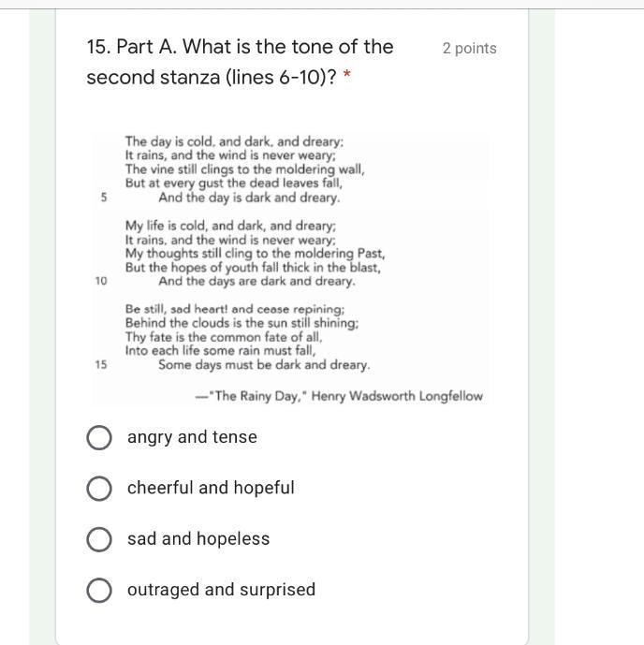Click the question 15 Part A title
The image size is (644, 645).
(x=241, y=62)
